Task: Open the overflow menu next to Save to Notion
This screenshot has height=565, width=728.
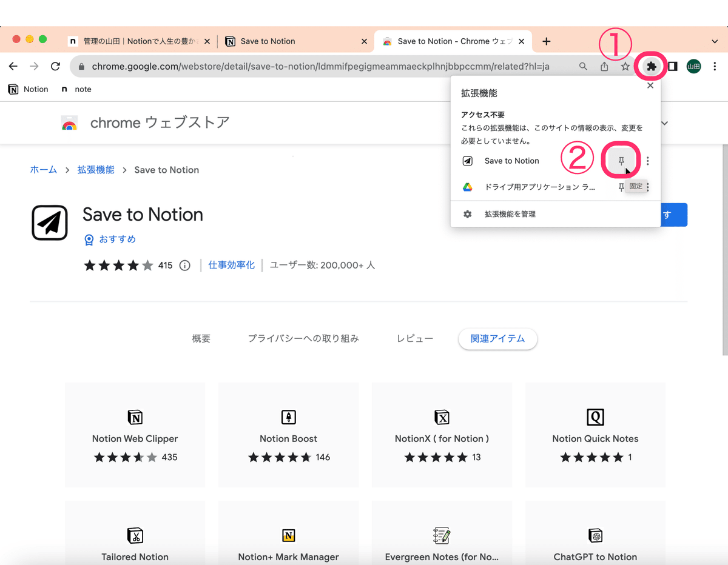Action: [x=647, y=161]
